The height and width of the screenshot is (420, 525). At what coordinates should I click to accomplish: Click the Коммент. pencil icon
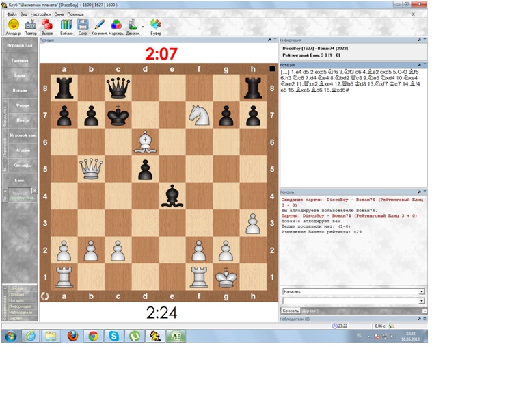click(x=99, y=25)
